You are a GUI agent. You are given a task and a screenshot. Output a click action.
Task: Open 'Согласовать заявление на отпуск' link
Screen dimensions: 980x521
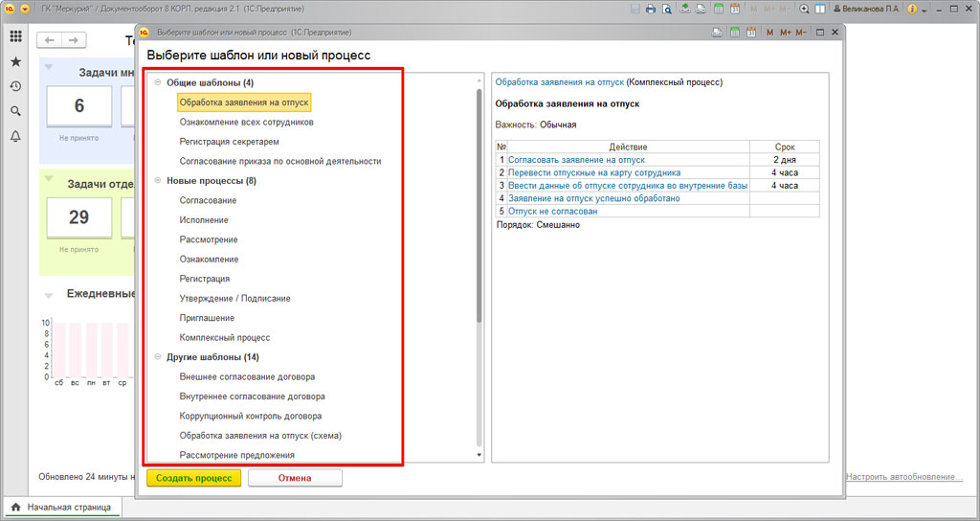pyautogui.click(x=576, y=160)
